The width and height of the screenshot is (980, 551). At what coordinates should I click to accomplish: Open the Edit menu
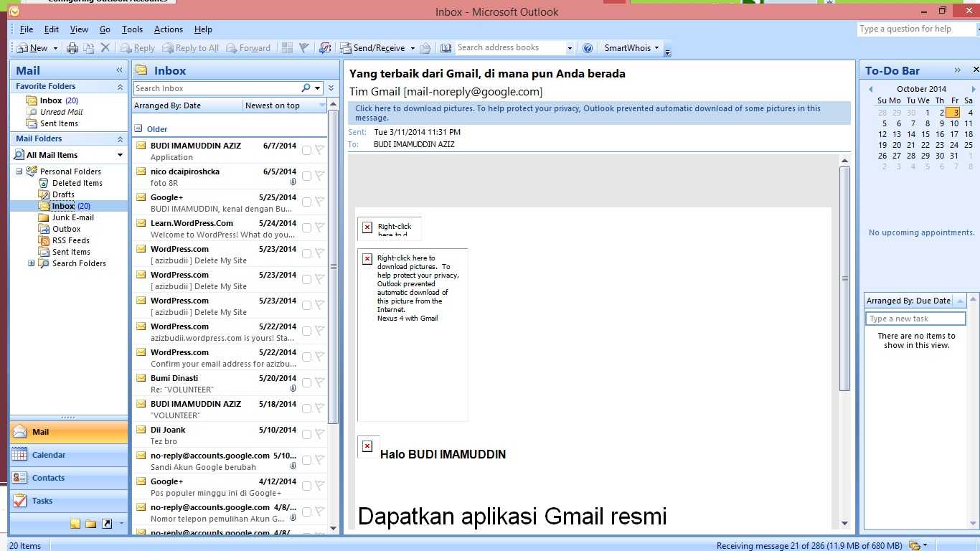52,29
